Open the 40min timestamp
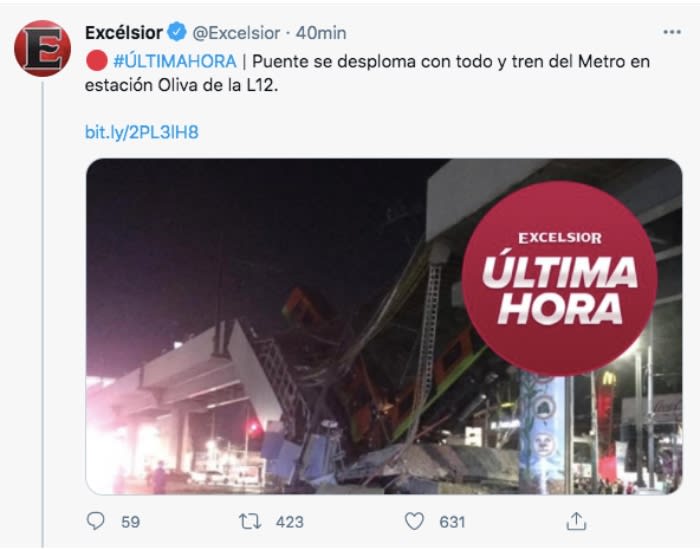The height and width of the screenshot is (550, 700). pos(321,33)
